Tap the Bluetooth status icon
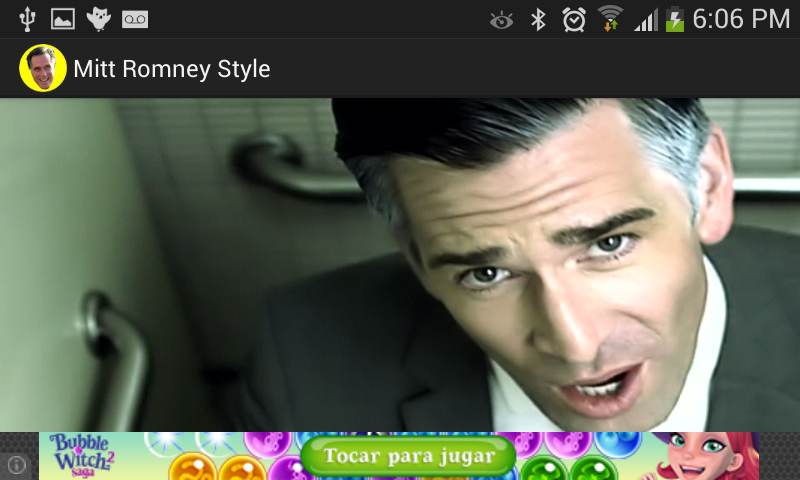 tap(538, 19)
